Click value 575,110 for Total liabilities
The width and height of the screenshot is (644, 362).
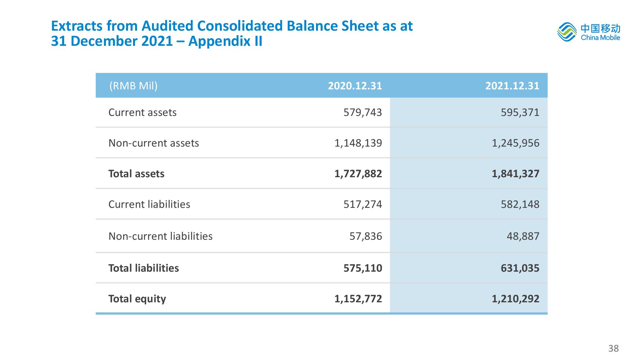(x=363, y=268)
